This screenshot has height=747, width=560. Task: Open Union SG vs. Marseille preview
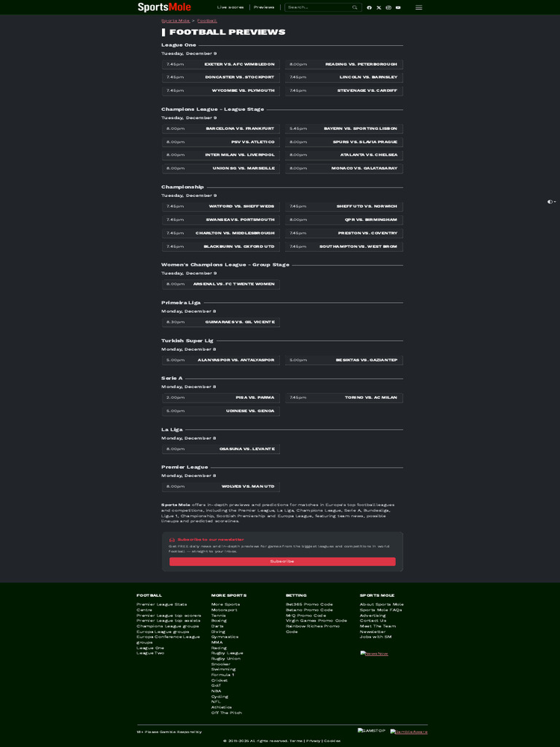(x=221, y=169)
